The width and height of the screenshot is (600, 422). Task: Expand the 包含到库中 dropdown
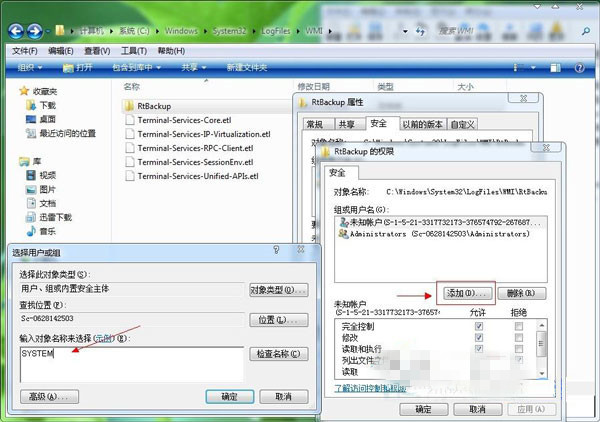coord(139,67)
